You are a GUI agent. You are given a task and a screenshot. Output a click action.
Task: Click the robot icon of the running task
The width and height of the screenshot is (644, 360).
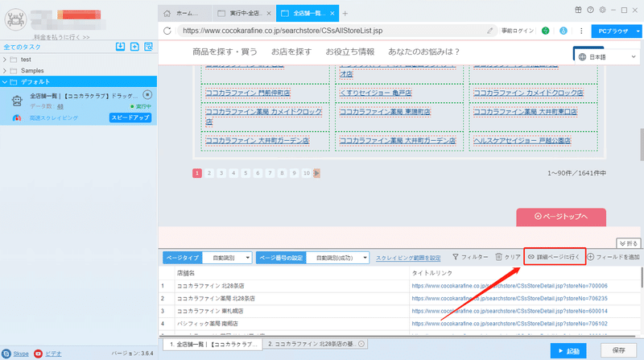pos(17,101)
